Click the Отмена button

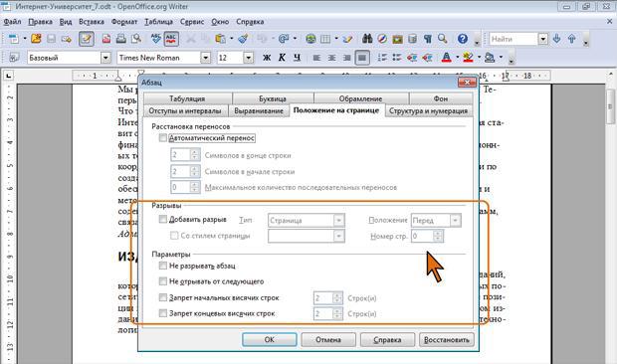coord(328,339)
